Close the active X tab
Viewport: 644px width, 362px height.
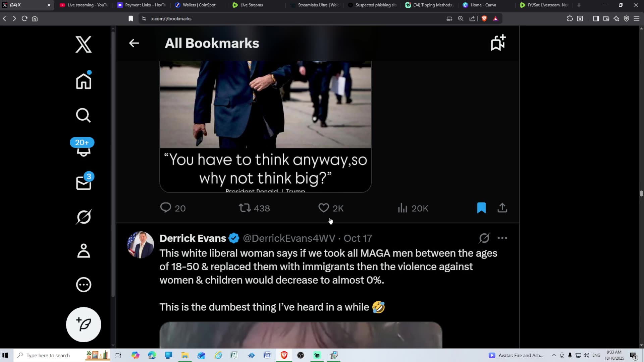(49, 5)
